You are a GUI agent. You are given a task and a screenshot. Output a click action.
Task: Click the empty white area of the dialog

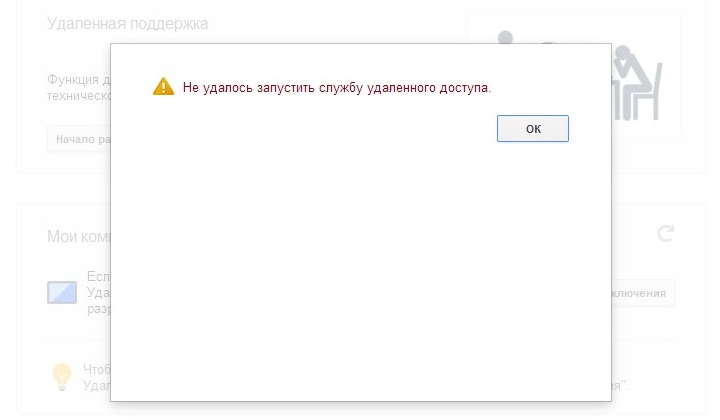click(360, 270)
